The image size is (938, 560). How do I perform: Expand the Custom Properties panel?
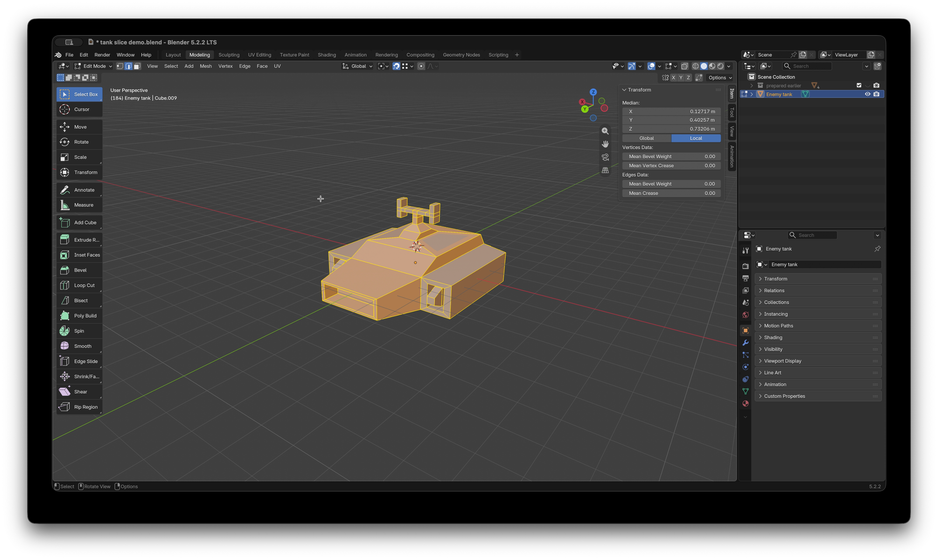pyautogui.click(x=817, y=396)
